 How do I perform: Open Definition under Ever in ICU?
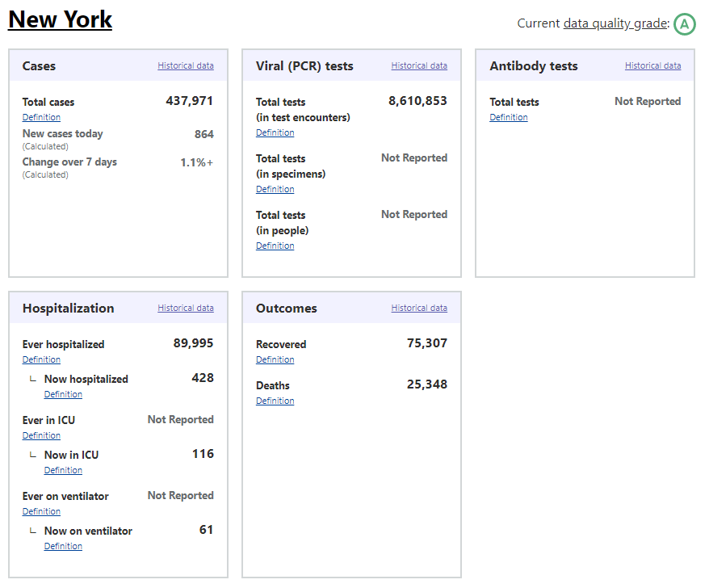point(41,435)
